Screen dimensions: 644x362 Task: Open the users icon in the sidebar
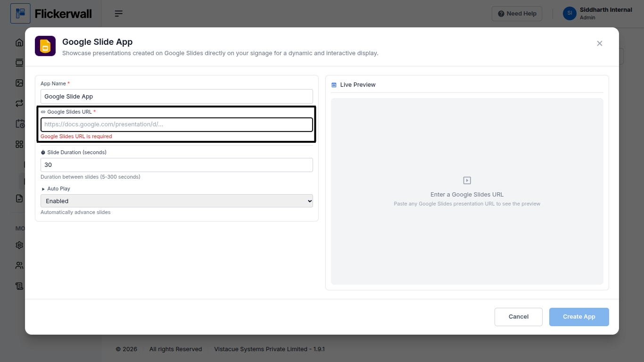coord(19,265)
